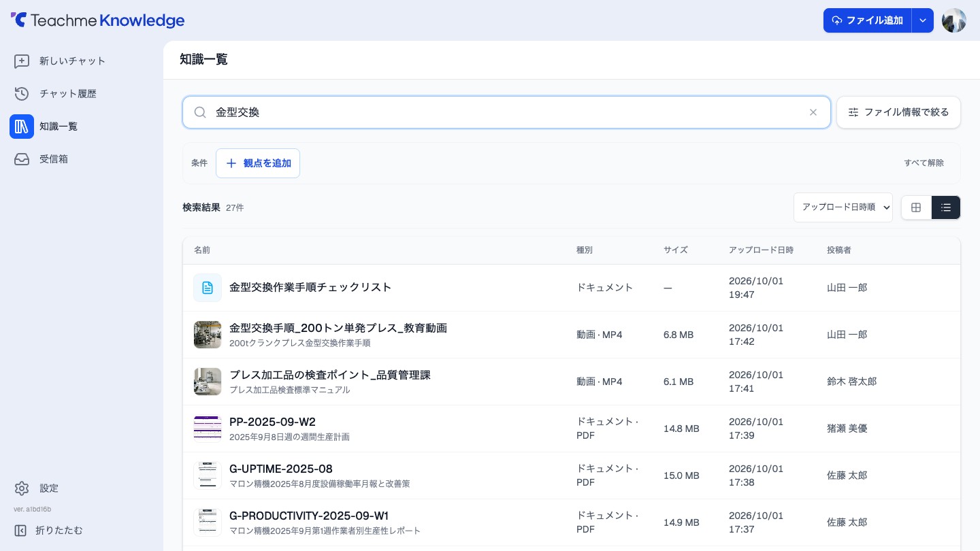The width and height of the screenshot is (980, 551).
Task: Expand the ファイル追加 dropdown arrow
Action: click(x=923, y=20)
